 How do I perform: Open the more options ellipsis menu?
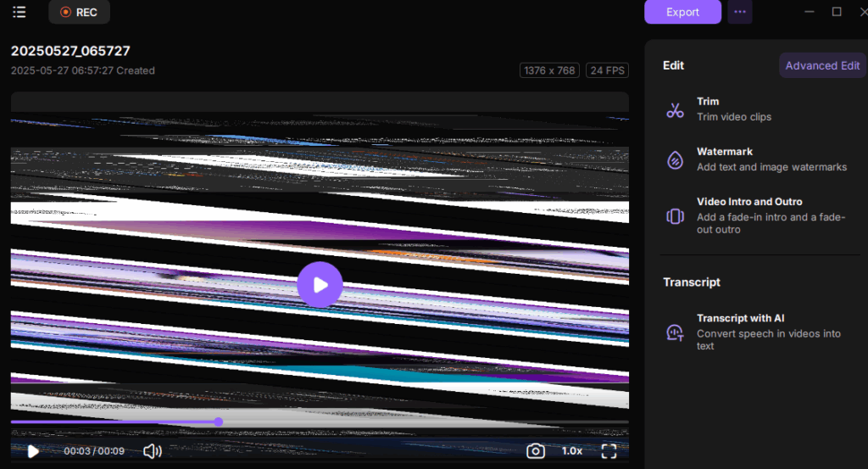click(739, 12)
